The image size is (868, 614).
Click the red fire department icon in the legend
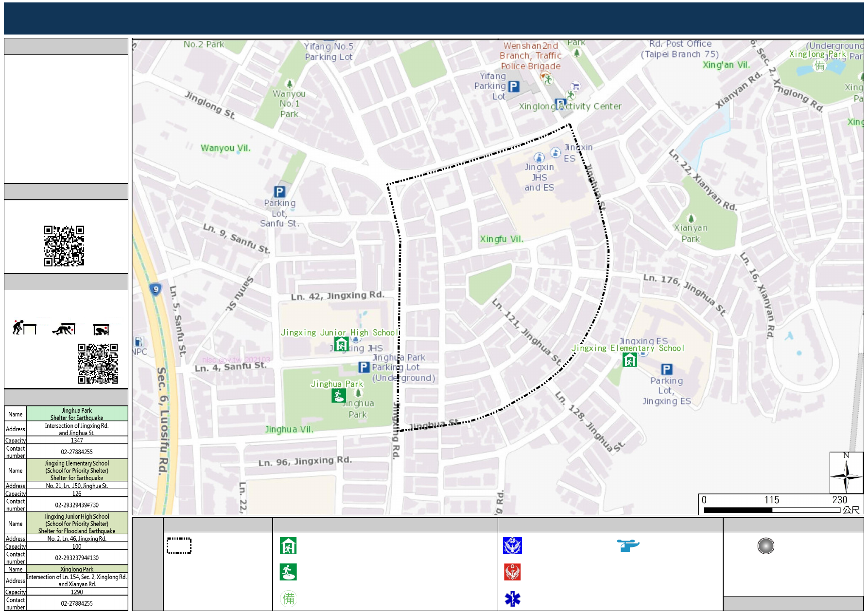(512, 572)
